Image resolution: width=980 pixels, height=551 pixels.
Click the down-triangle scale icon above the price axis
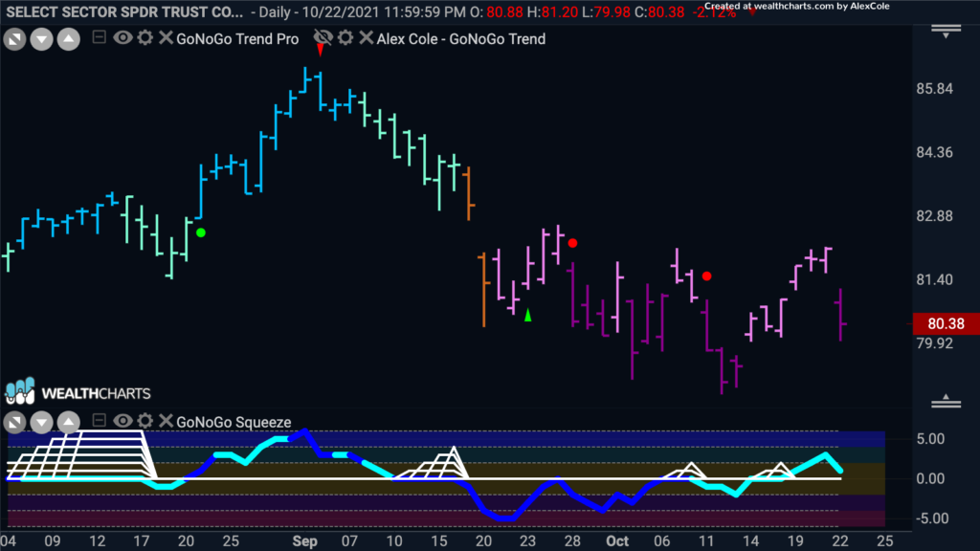(x=947, y=32)
